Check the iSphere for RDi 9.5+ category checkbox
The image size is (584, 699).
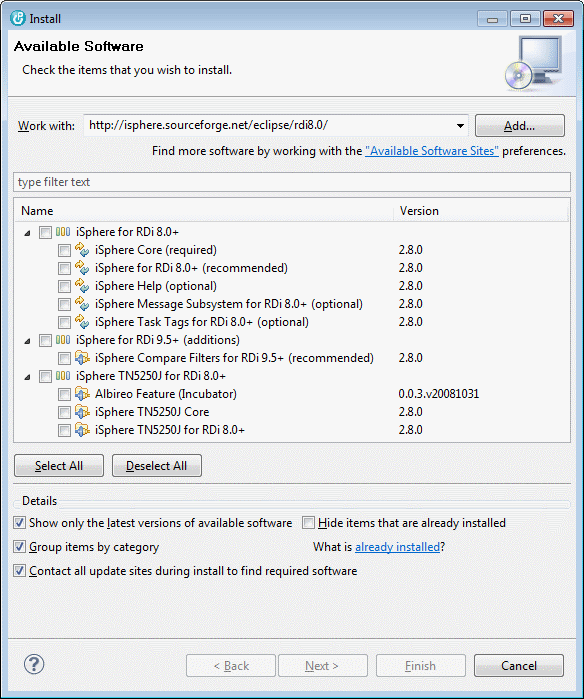pos(45,341)
